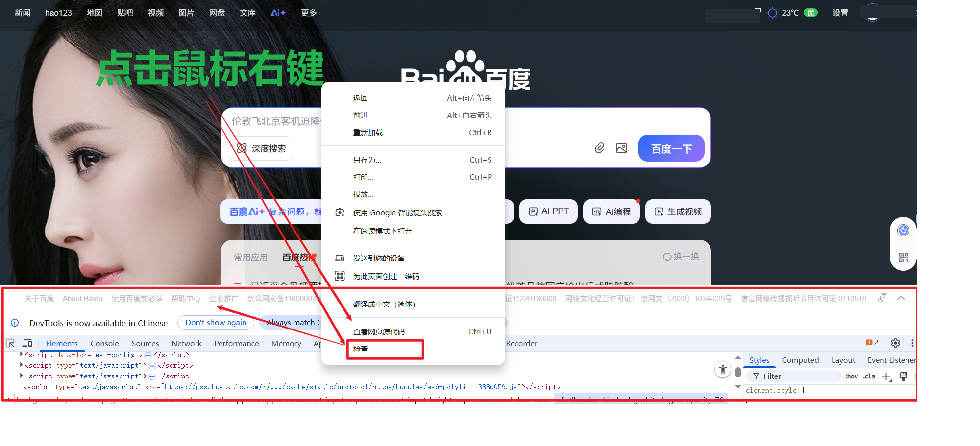Viewport: 980px width, 446px height.
Task: Click the Don't show again button
Action: point(216,322)
